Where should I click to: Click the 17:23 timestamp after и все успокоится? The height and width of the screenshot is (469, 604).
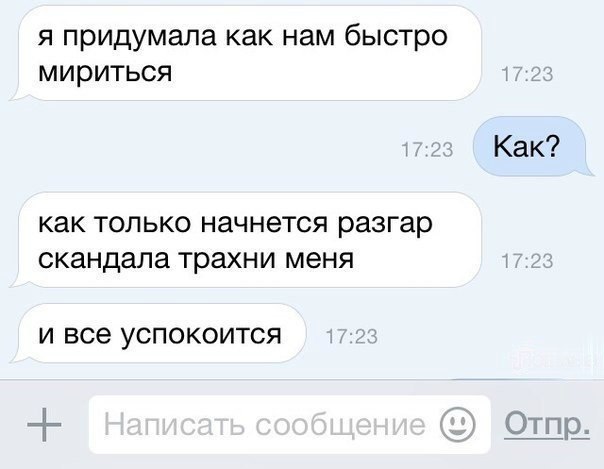tap(351, 337)
